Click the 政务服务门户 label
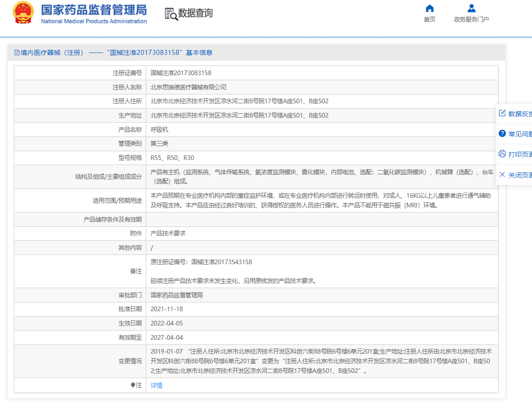The image size is (532, 402). pyautogui.click(x=471, y=19)
